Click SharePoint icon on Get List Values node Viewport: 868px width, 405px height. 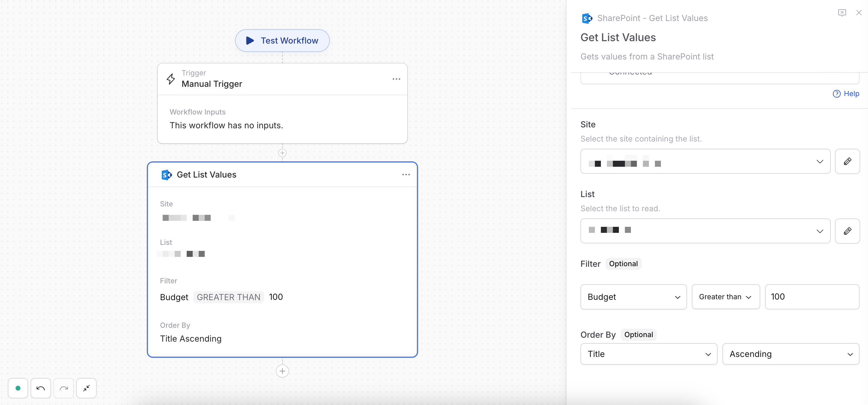[167, 175]
